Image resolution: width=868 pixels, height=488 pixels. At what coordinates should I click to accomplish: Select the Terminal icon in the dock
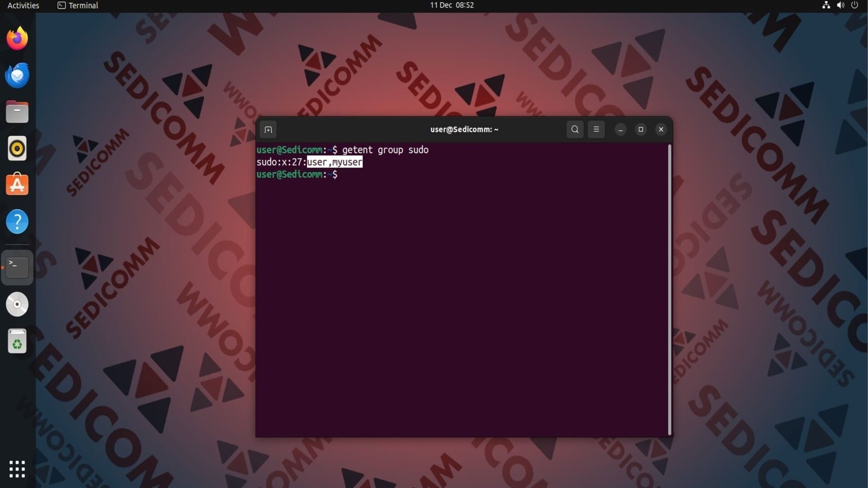[17, 267]
